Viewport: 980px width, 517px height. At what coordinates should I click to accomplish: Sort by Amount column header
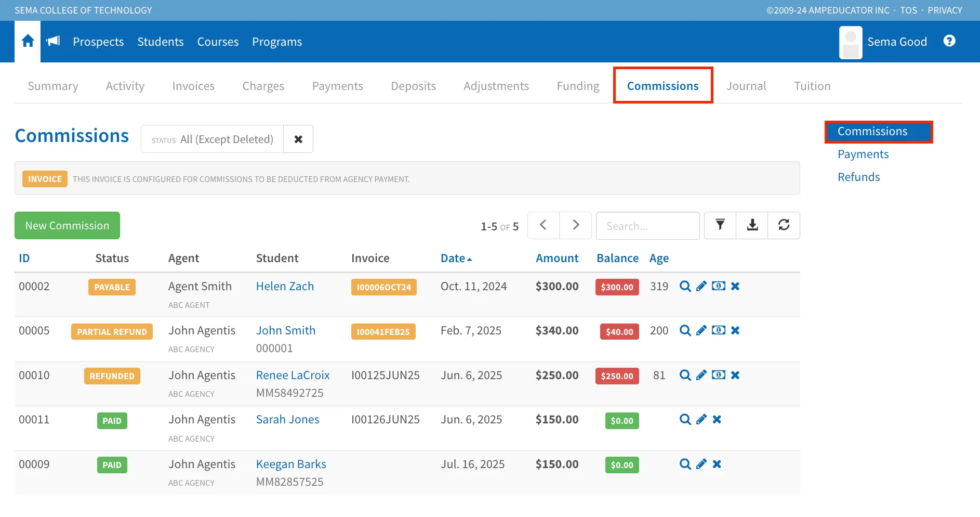[557, 258]
